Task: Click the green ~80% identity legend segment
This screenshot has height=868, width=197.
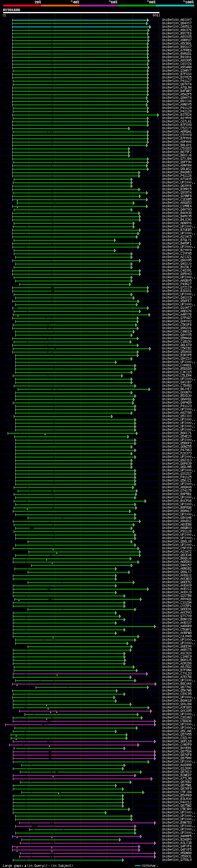Action: coord(137,6)
